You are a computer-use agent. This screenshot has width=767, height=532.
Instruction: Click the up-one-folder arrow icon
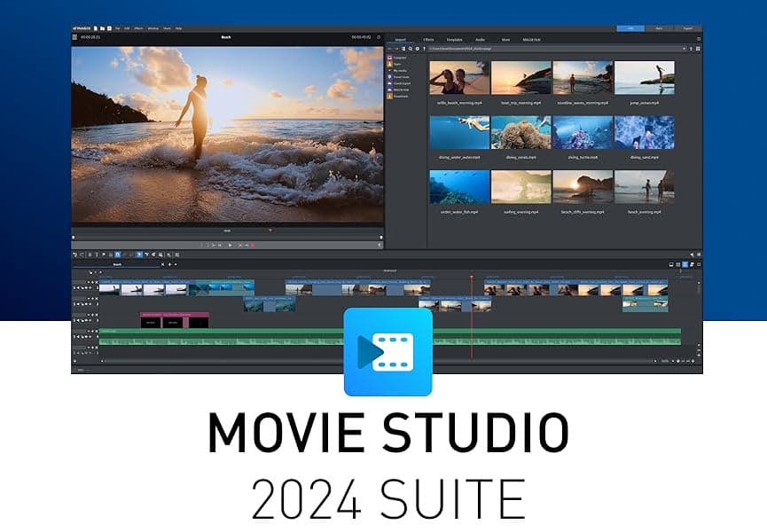[x=424, y=49]
